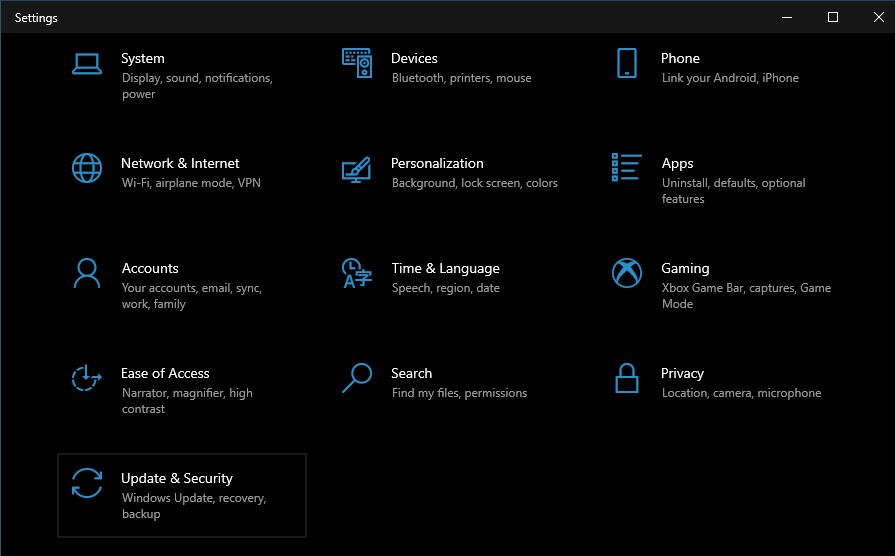The width and height of the screenshot is (895, 556).
Task: Minimize the Settings window
Action: tap(787, 17)
